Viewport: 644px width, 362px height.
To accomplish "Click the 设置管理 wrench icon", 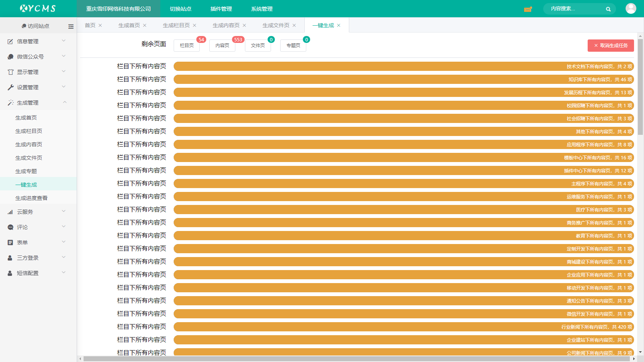I will [x=10, y=87].
